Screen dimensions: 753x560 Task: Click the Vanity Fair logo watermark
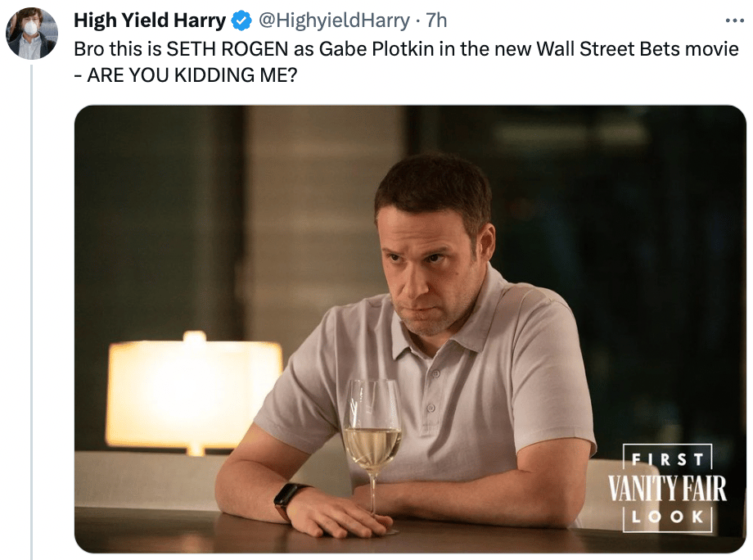[667, 487]
